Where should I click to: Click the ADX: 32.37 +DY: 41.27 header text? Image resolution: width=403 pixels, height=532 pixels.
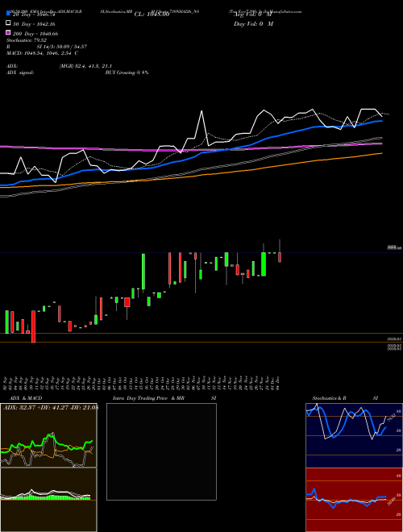[x=50, y=407]
